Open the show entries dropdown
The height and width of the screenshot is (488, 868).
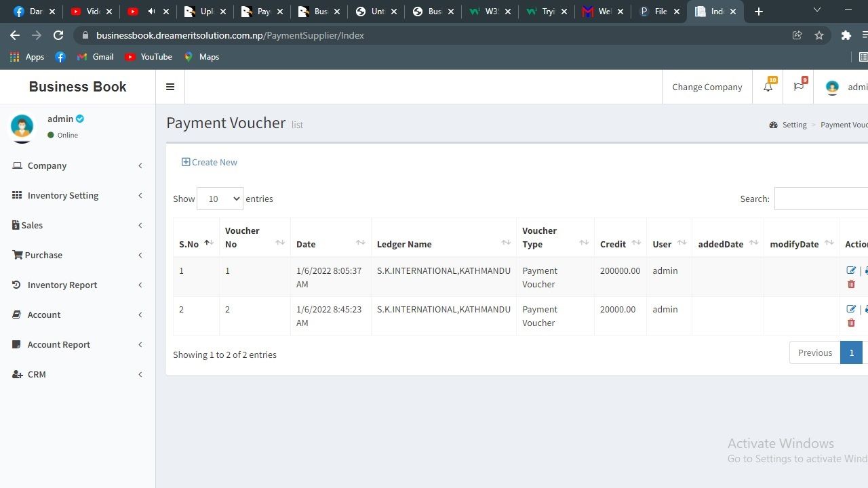coord(220,199)
